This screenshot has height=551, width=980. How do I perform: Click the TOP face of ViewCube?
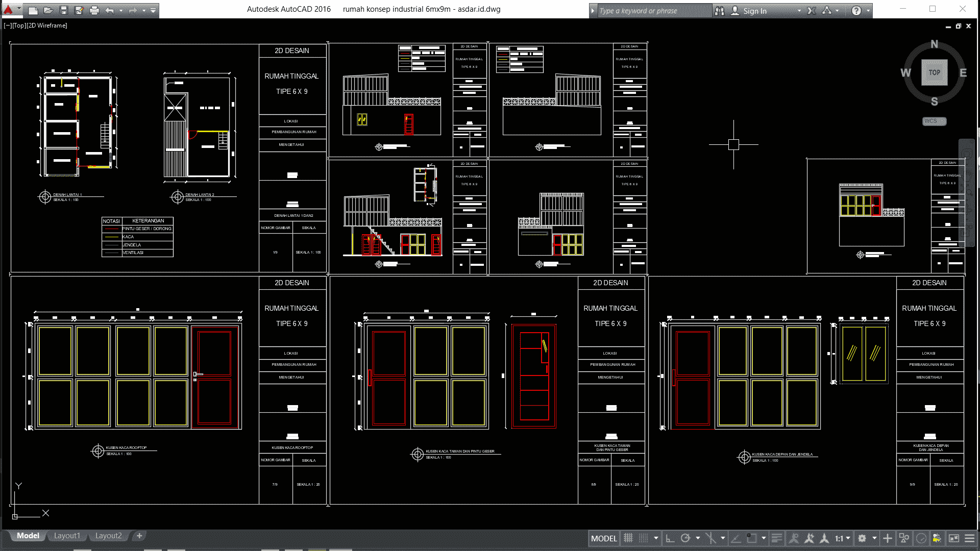(x=934, y=72)
